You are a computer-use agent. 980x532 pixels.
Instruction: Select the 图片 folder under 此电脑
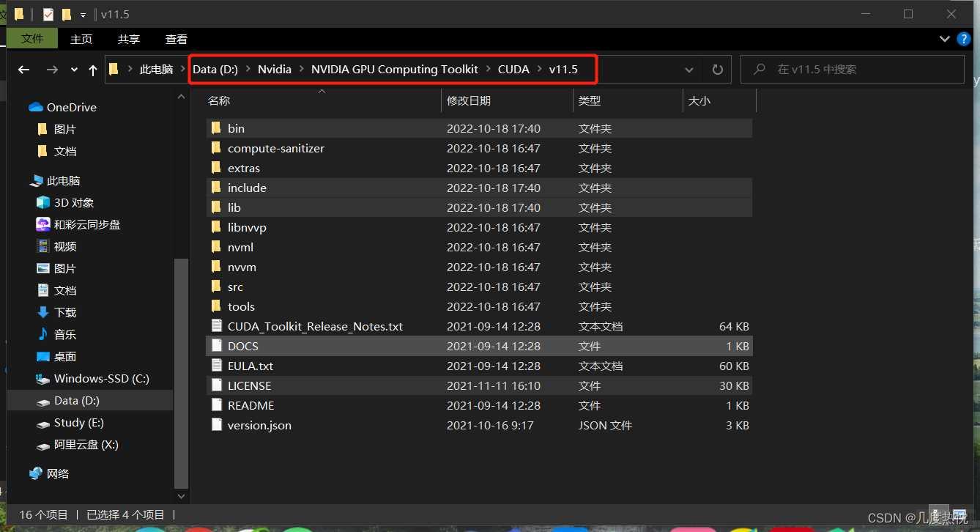pyautogui.click(x=56, y=268)
